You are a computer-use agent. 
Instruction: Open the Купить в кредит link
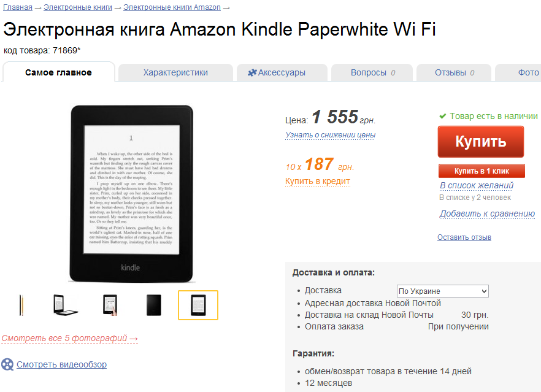click(318, 181)
